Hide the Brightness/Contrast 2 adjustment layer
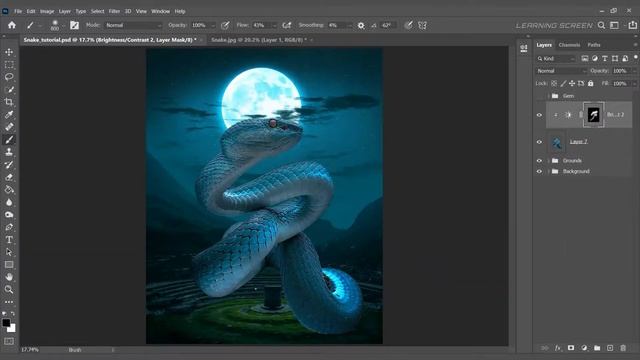The image size is (640, 360). click(539, 115)
